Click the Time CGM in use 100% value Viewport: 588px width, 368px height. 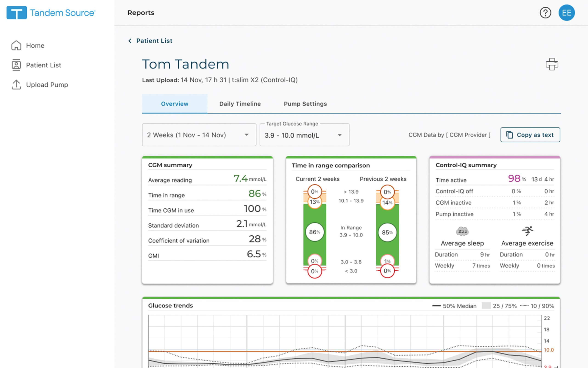click(255, 208)
